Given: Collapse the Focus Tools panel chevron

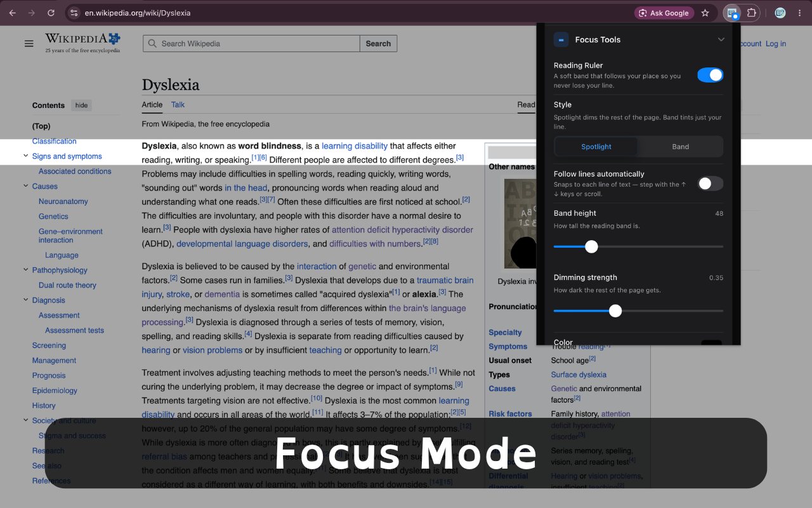Looking at the screenshot, I should pyautogui.click(x=721, y=39).
